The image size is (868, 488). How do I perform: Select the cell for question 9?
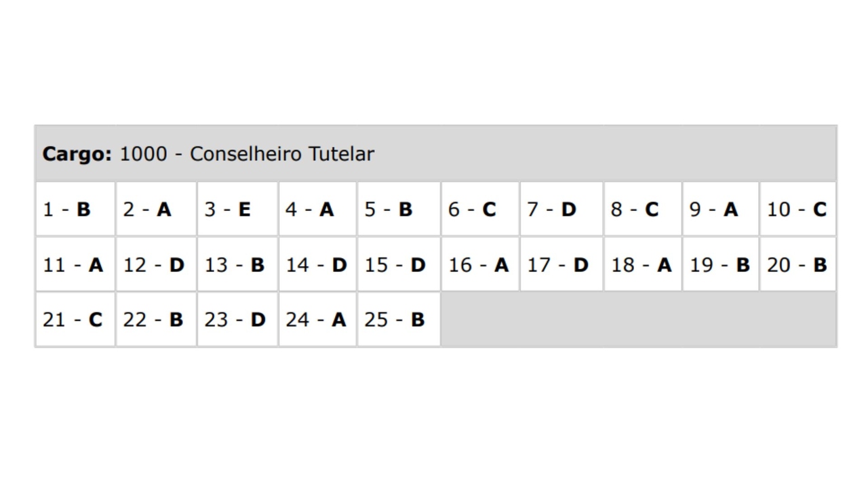(720, 209)
